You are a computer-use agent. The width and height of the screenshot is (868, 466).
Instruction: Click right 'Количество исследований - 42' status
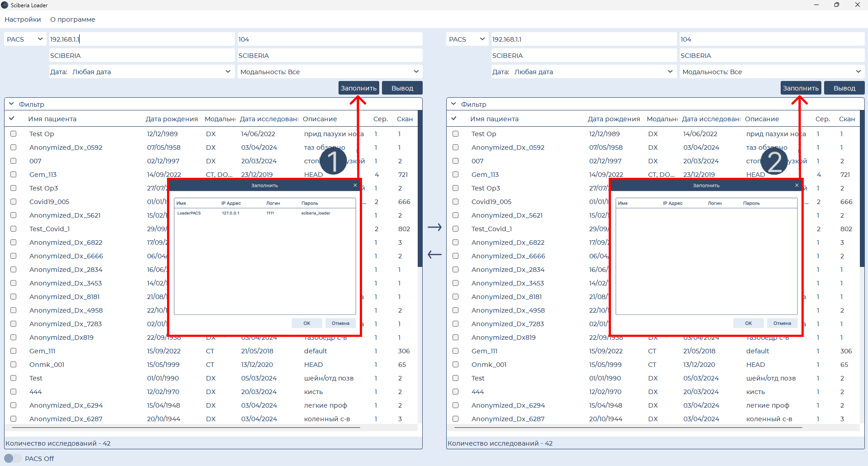click(x=500, y=443)
